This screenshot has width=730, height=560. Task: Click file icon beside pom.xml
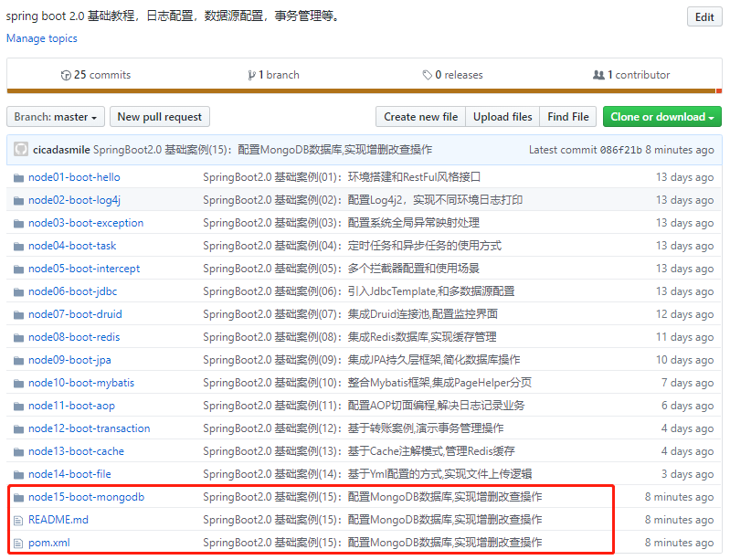click(18, 544)
